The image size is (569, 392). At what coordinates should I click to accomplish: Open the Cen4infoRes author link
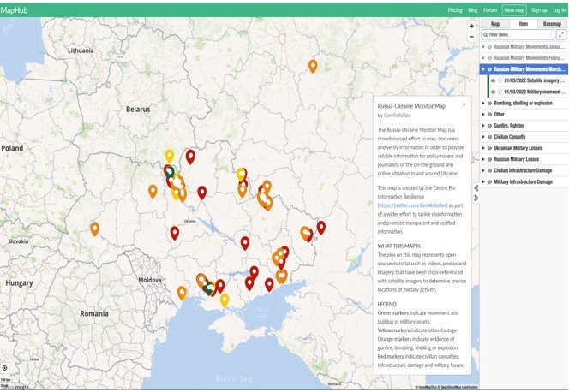396,114
